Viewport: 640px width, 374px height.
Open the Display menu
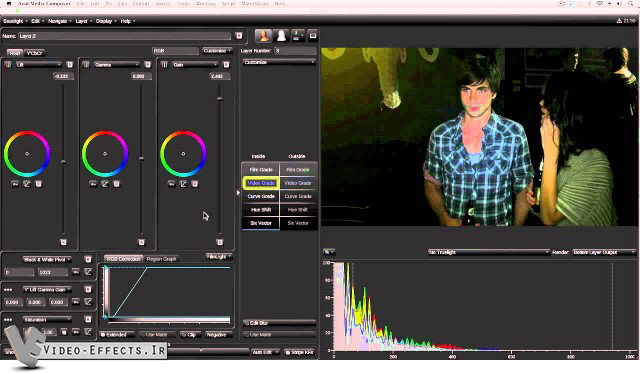click(x=106, y=21)
